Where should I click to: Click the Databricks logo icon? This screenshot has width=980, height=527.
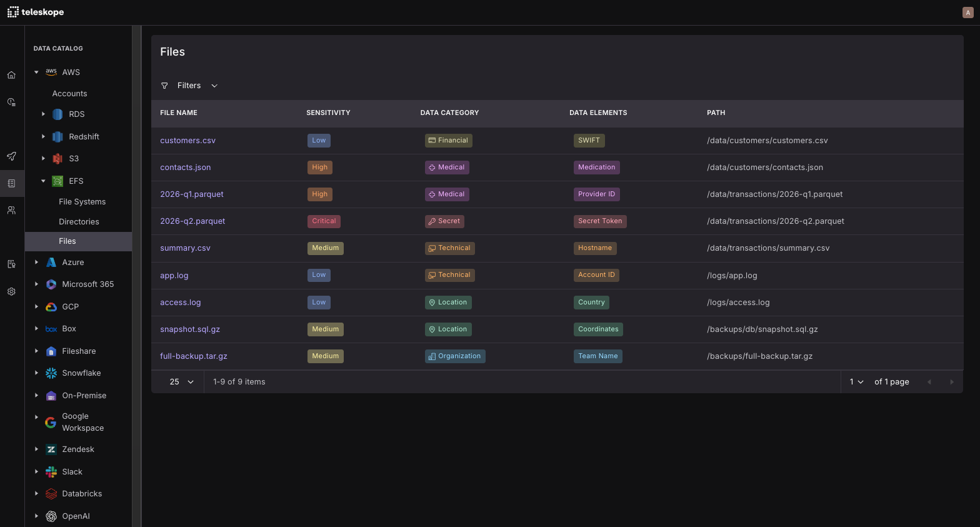click(x=51, y=494)
